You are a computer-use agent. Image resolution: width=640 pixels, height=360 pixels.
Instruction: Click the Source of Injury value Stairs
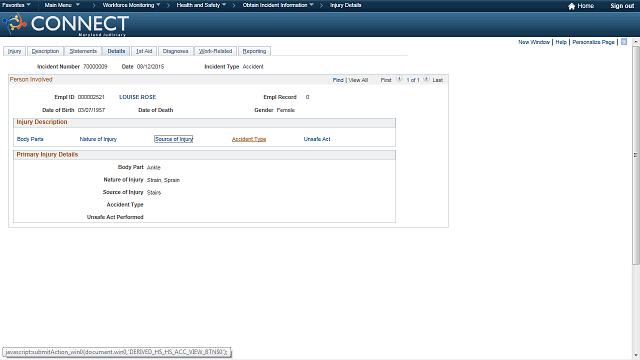coord(154,193)
